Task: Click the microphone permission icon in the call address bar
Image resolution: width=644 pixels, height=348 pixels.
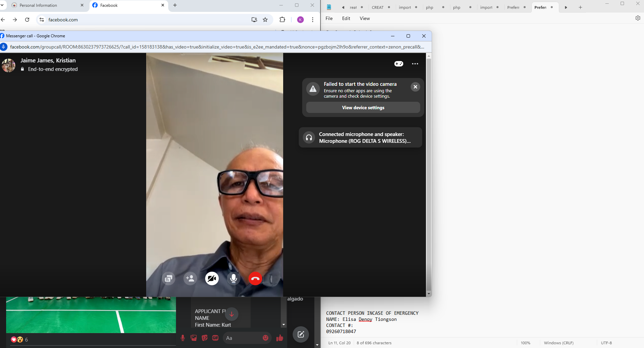Action: [x=4, y=47]
